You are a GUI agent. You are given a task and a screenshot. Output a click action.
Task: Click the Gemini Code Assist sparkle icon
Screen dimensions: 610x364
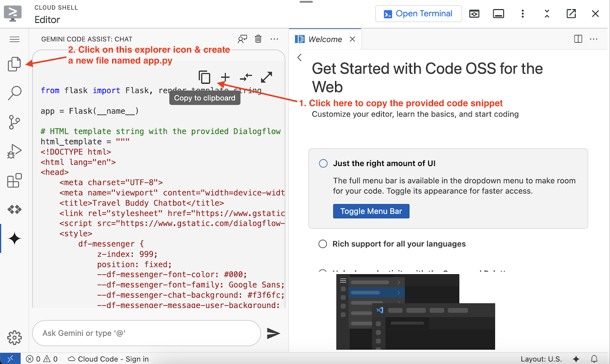point(14,239)
